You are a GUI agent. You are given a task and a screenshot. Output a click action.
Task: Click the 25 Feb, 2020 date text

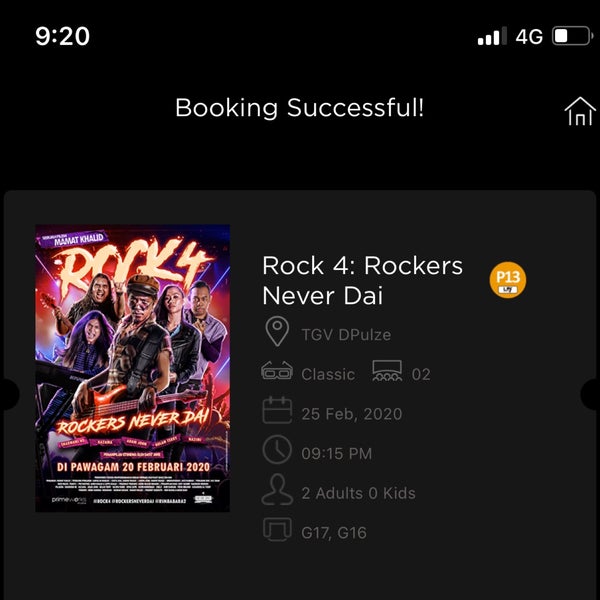coord(352,414)
